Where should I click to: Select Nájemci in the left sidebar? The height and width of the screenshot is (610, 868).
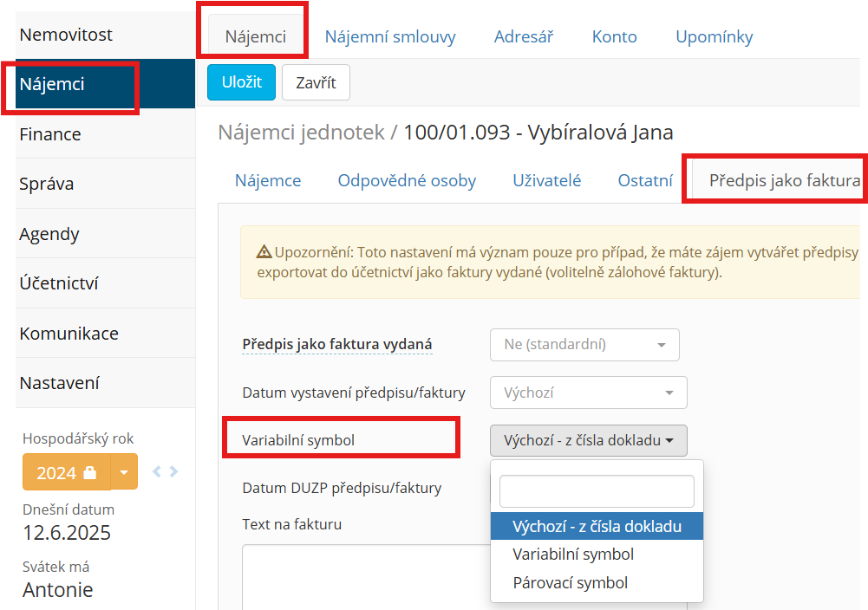[105, 84]
